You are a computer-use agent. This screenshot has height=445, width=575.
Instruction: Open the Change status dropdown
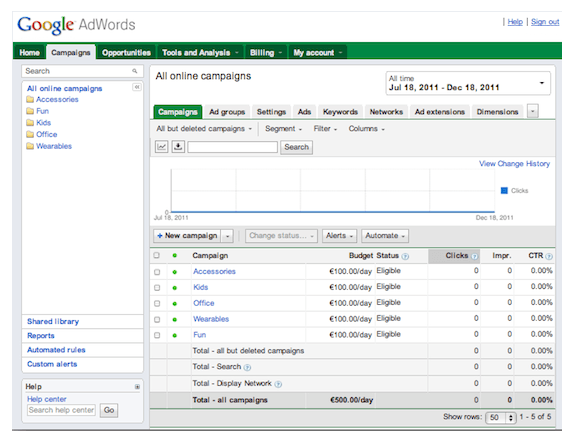pyautogui.click(x=281, y=236)
